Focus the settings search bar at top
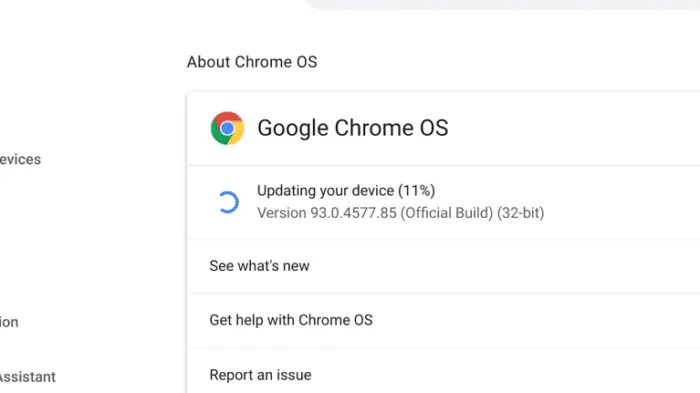The height and width of the screenshot is (393, 700). tap(503, 4)
